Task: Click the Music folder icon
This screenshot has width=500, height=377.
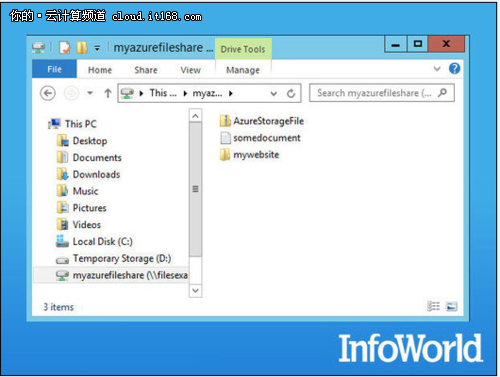Action: click(63, 191)
